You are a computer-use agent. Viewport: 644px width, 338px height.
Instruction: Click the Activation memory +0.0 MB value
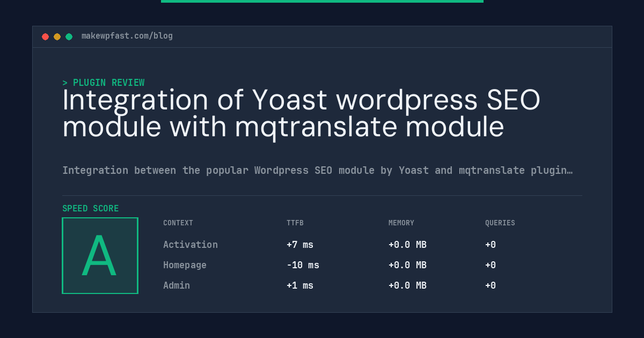click(x=407, y=245)
